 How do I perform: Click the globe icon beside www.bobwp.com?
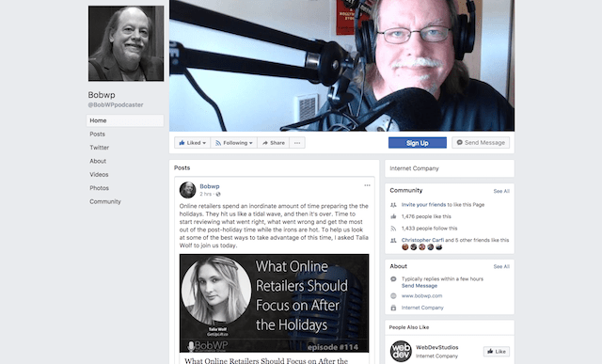[393, 296]
